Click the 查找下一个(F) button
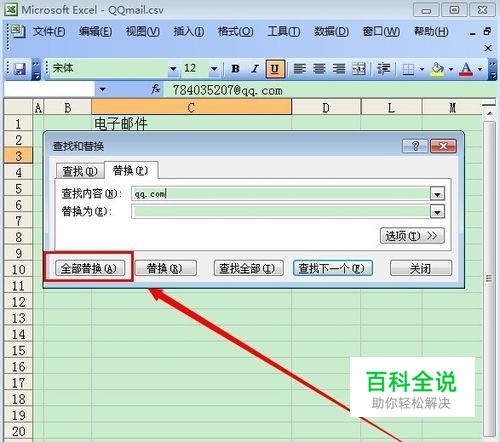The height and width of the screenshot is (442, 500). [x=332, y=268]
